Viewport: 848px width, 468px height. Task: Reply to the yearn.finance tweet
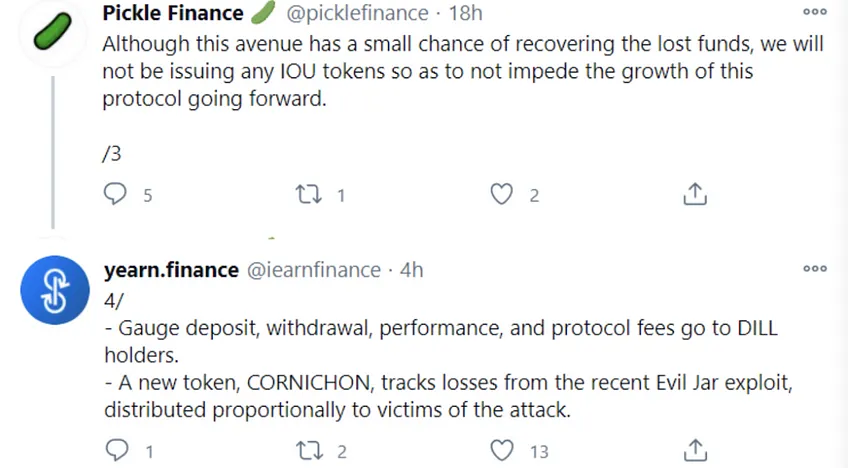[117, 450]
